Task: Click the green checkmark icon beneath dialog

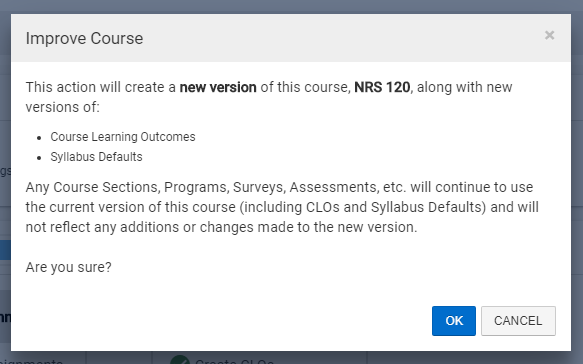Action: point(180,359)
